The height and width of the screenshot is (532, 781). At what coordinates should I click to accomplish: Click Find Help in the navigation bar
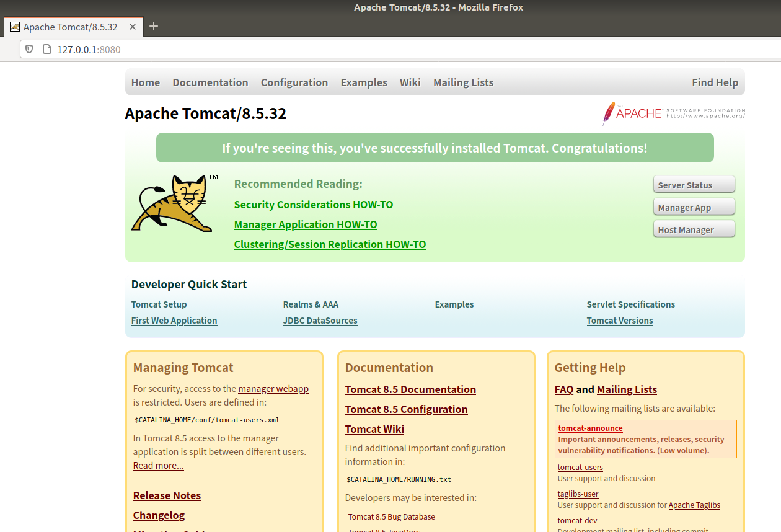click(715, 82)
